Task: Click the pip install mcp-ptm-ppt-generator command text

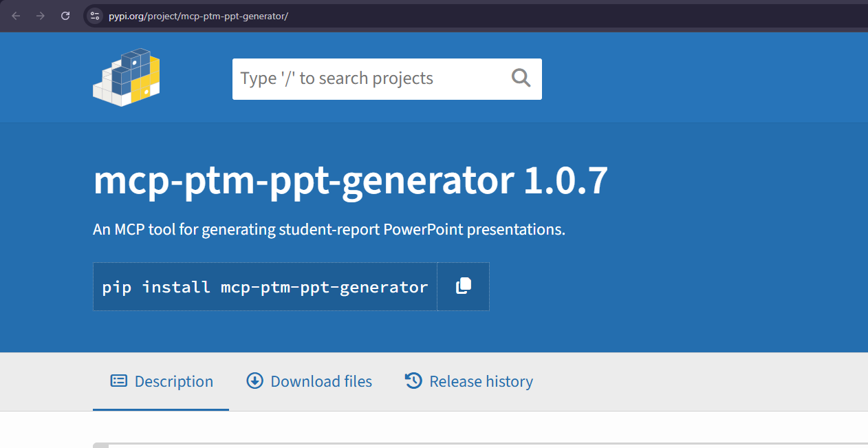Action: coord(265,287)
